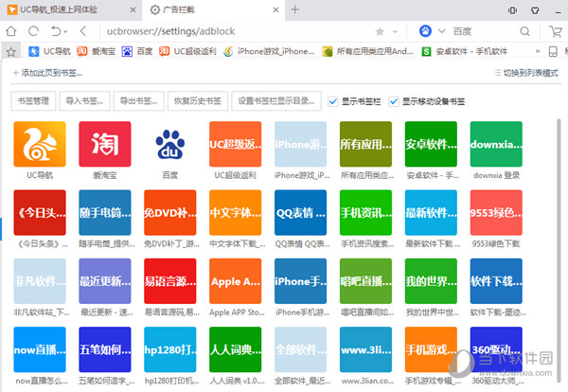
Task: Open the 《今日头条》 red tile
Action: [x=40, y=213]
